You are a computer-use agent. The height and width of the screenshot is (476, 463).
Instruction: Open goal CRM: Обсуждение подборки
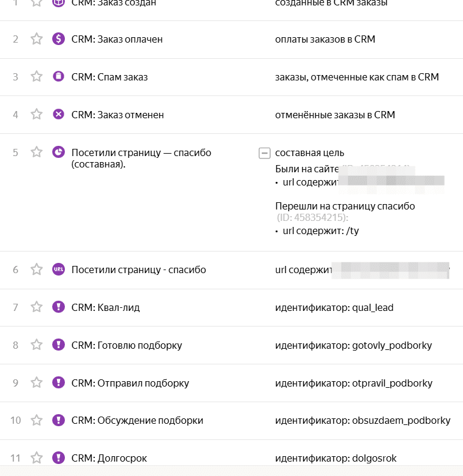(x=137, y=420)
